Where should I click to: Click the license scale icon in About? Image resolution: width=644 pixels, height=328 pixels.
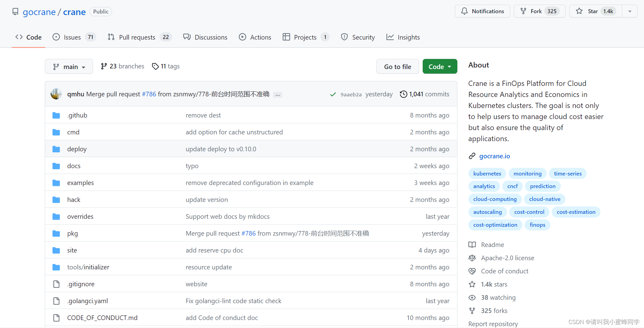472,258
